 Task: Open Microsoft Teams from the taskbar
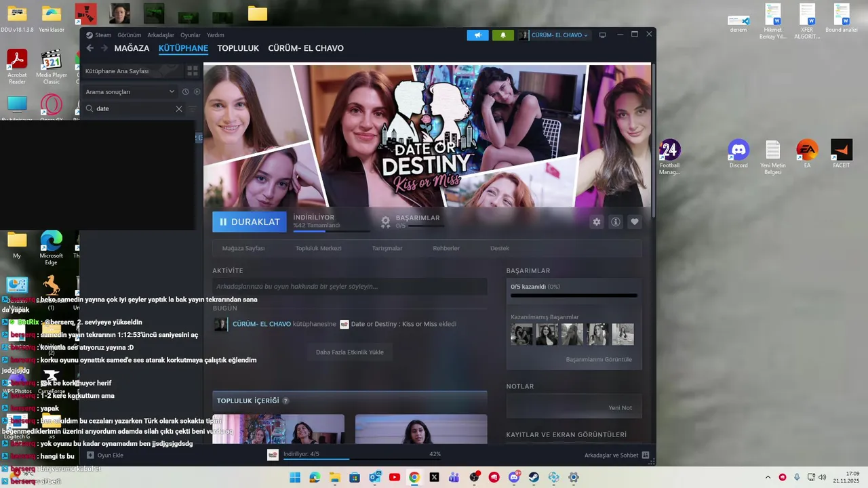point(454,477)
